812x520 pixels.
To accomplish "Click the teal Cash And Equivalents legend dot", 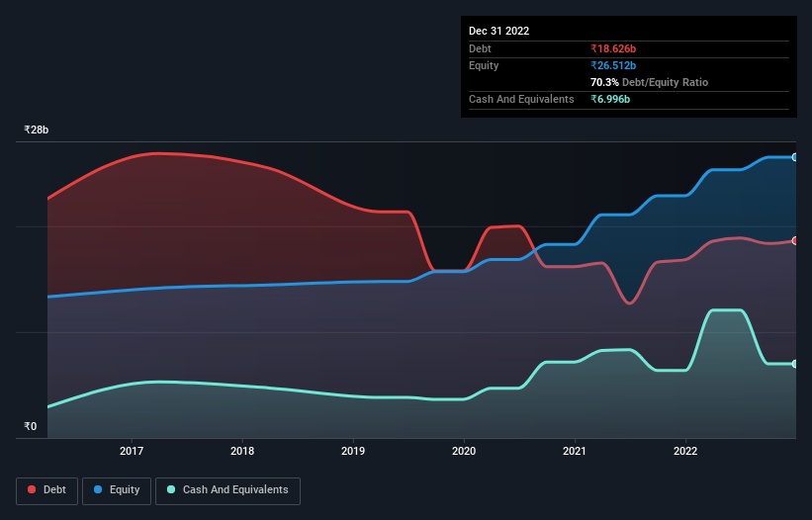I will point(171,489).
